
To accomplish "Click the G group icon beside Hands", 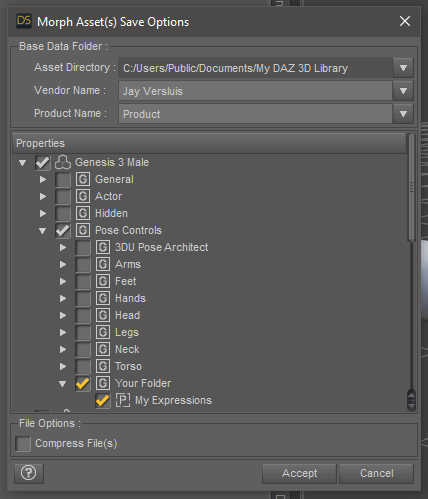I will (x=103, y=298).
